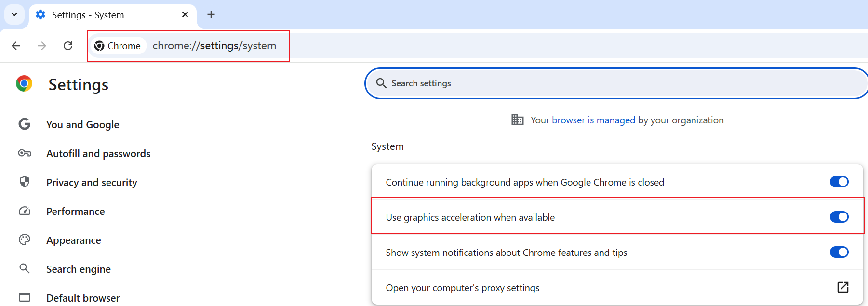
Task: Close the Settings - System tab
Action: coord(185,15)
